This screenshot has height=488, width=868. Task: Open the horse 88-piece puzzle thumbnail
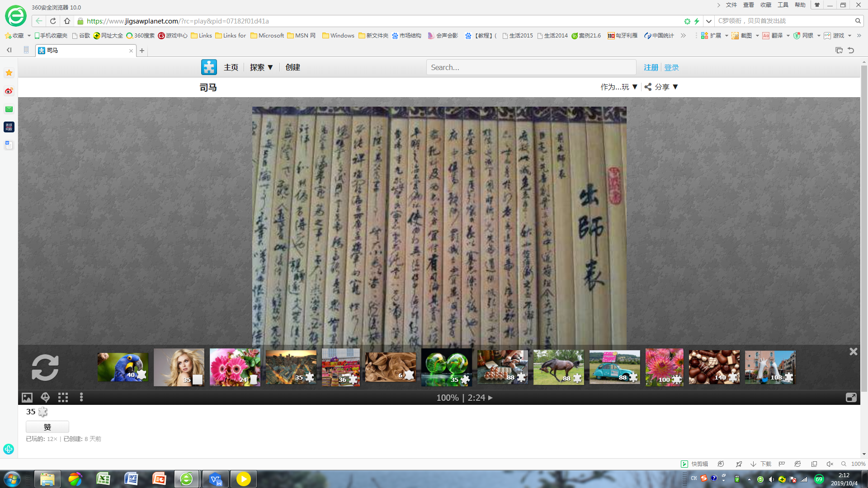pyautogui.click(x=559, y=367)
